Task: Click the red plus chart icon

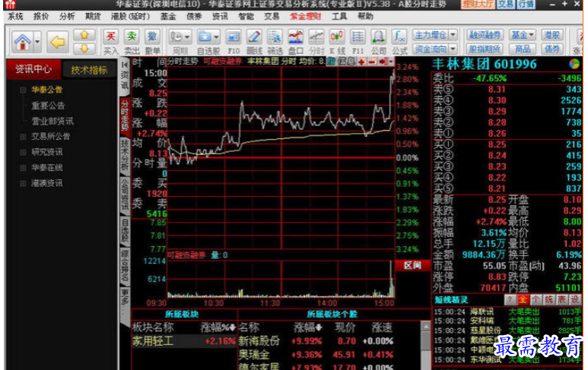Action: point(362,62)
